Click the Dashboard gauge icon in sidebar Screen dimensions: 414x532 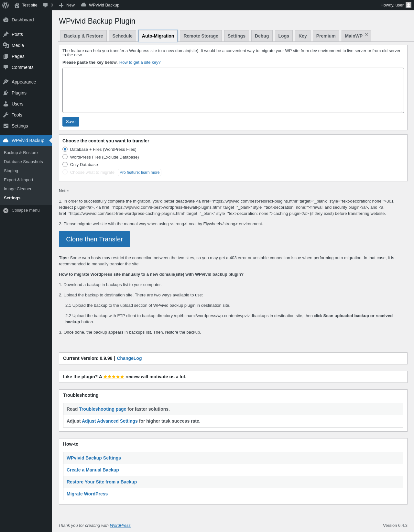pyautogui.click(x=6, y=20)
